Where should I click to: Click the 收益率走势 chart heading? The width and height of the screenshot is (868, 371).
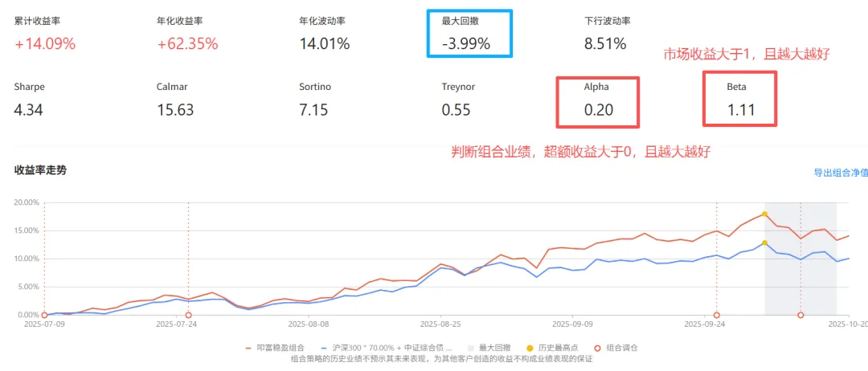[x=41, y=169]
